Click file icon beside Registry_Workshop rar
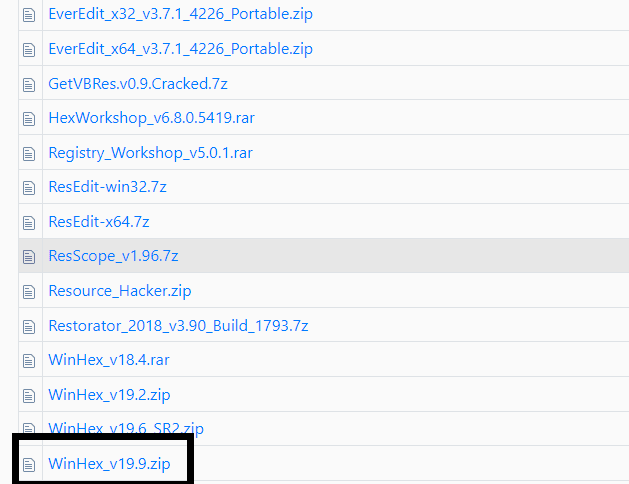Viewport: 629px width, 484px height. click(29, 154)
